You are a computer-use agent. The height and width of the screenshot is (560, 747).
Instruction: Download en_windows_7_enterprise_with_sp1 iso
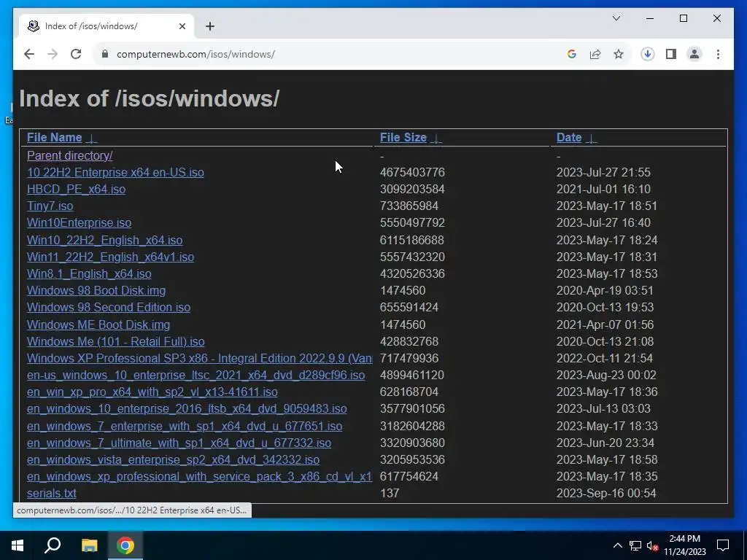click(x=185, y=426)
